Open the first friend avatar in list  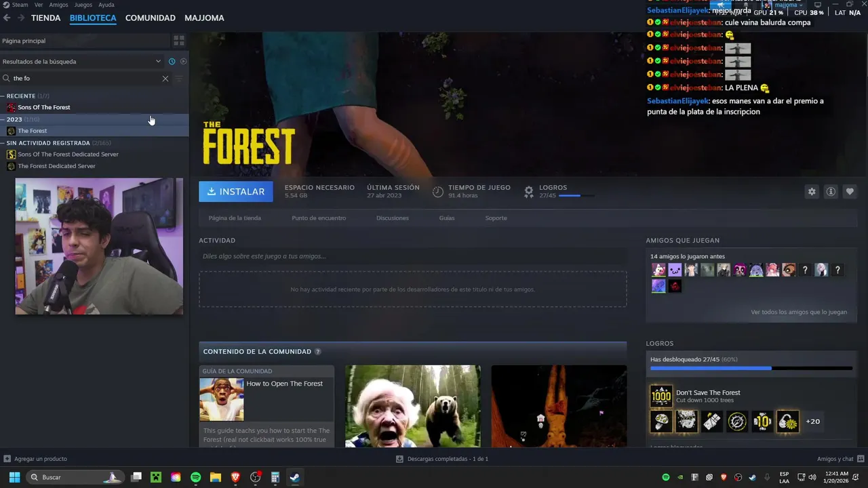coord(658,270)
